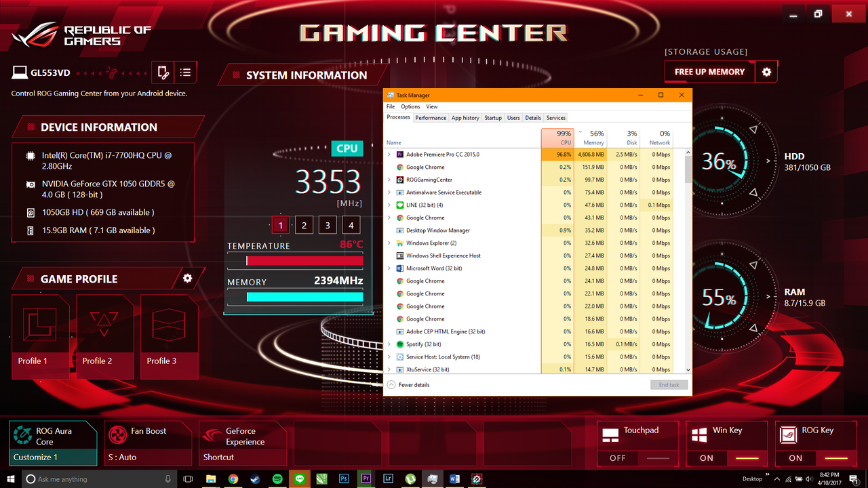
Task: Expand Service Host: Local System (18)
Action: pyautogui.click(x=389, y=357)
